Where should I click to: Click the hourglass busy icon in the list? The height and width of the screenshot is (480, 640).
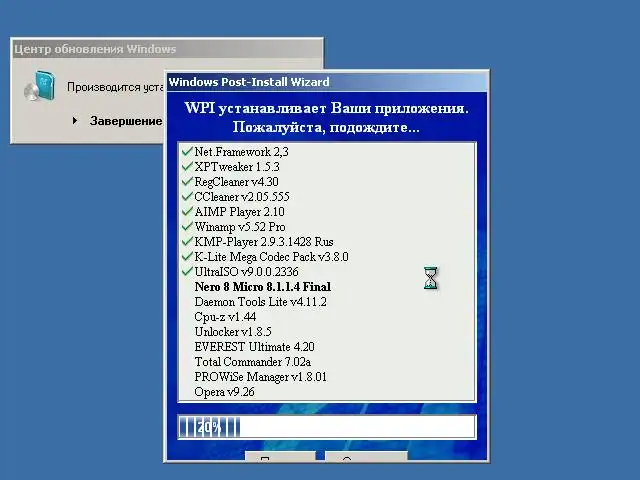pyautogui.click(x=431, y=278)
